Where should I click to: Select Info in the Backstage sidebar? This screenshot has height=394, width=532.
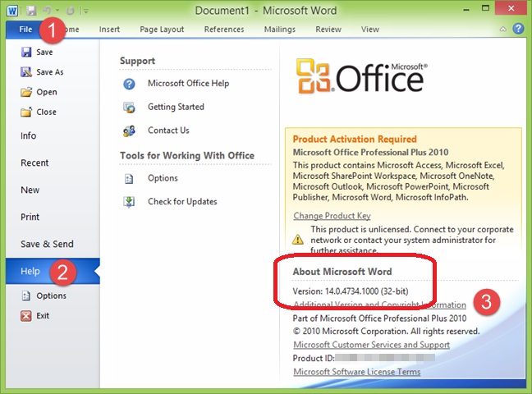pos(28,135)
